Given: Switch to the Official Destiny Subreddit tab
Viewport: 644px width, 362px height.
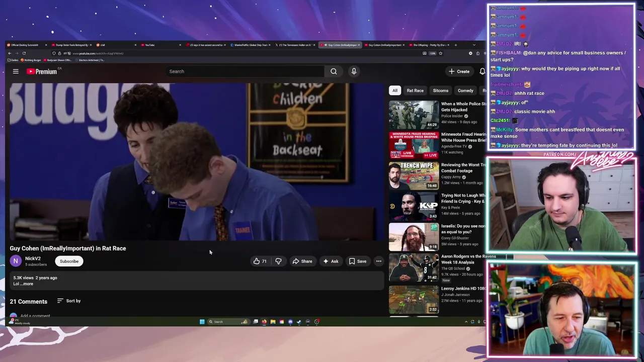Looking at the screenshot, I should pos(27,45).
